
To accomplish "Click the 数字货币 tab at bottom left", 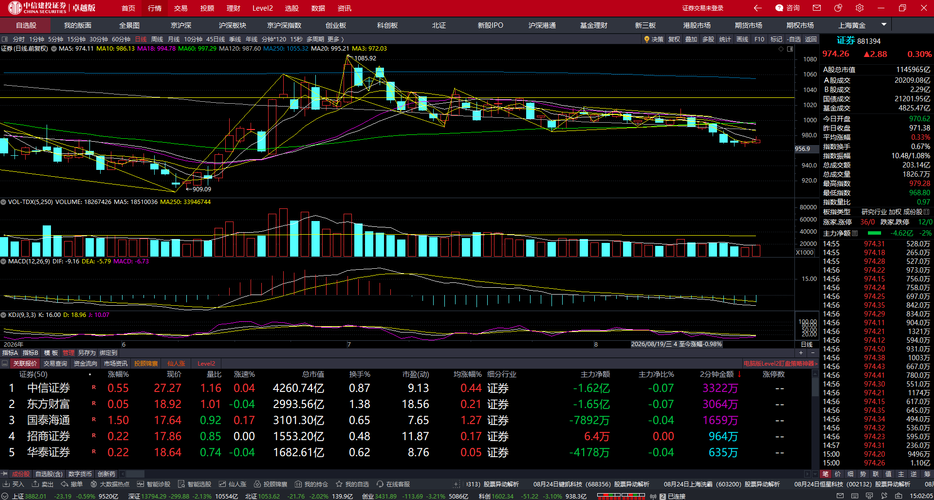I will [x=78, y=474].
